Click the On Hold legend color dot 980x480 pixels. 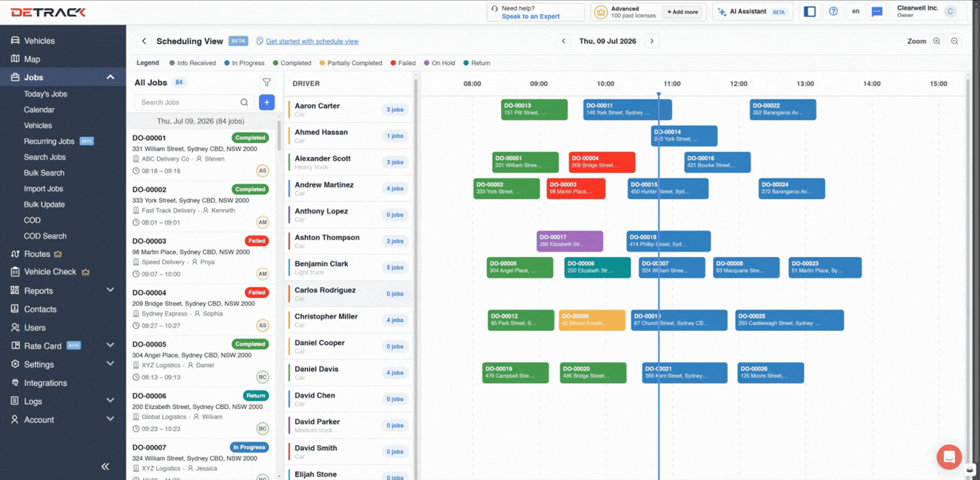point(426,63)
